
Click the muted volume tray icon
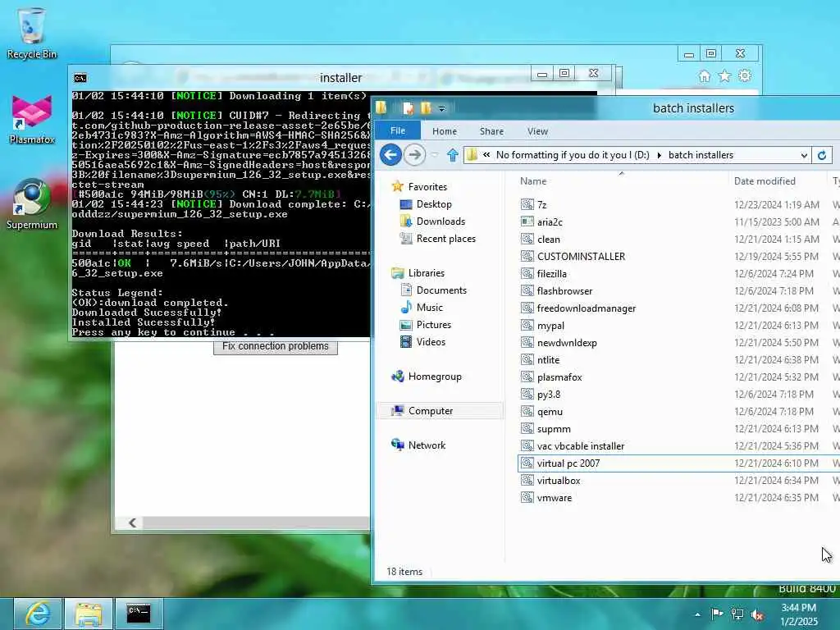point(757,614)
